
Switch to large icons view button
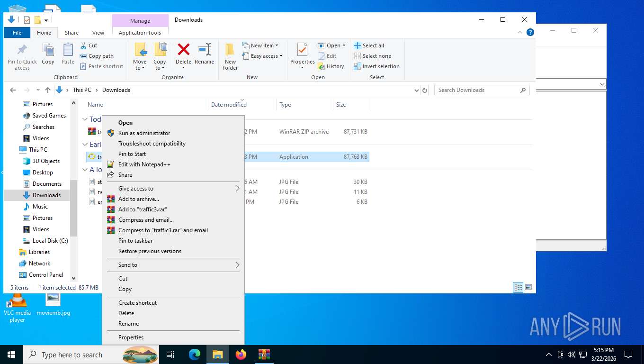coord(528,287)
